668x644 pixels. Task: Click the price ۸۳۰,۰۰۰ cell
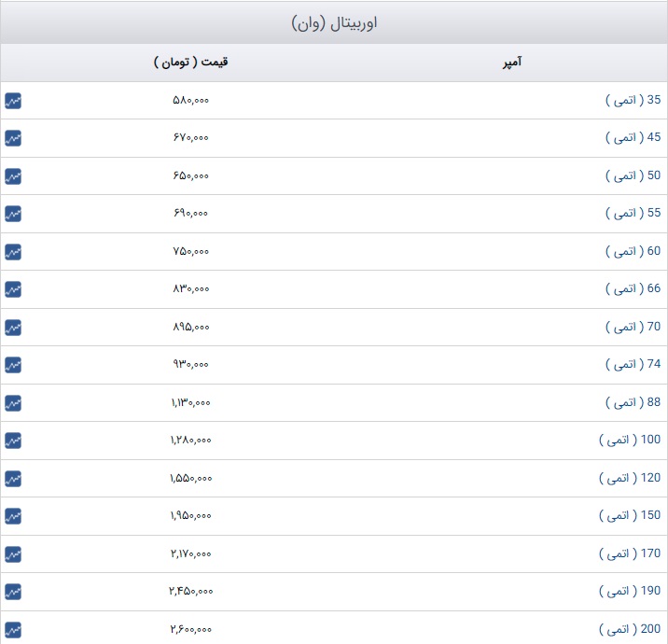191,289
